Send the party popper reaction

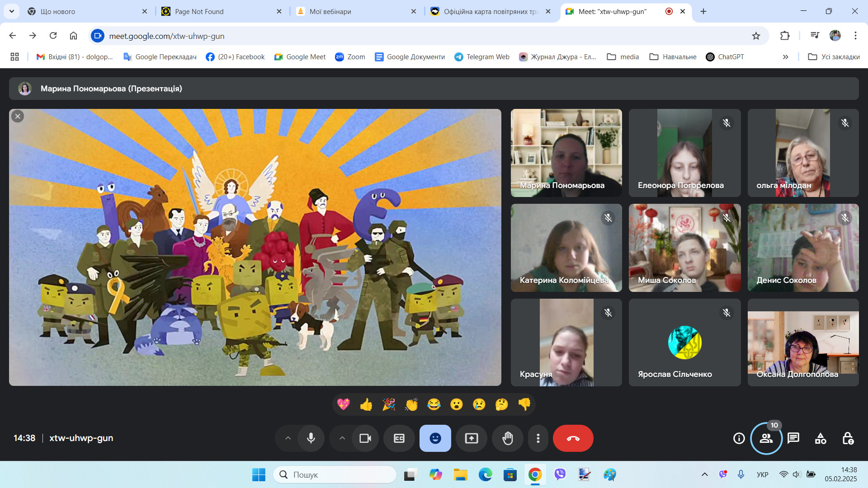click(x=389, y=404)
